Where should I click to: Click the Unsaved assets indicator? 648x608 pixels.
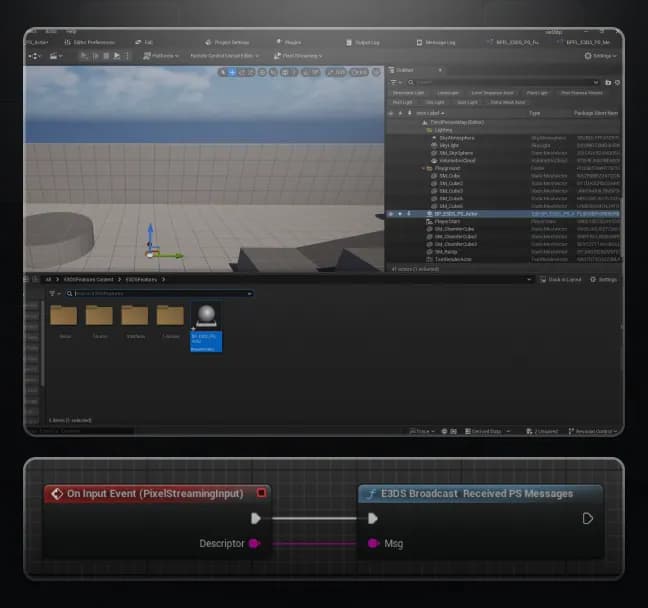coord(542,432)
